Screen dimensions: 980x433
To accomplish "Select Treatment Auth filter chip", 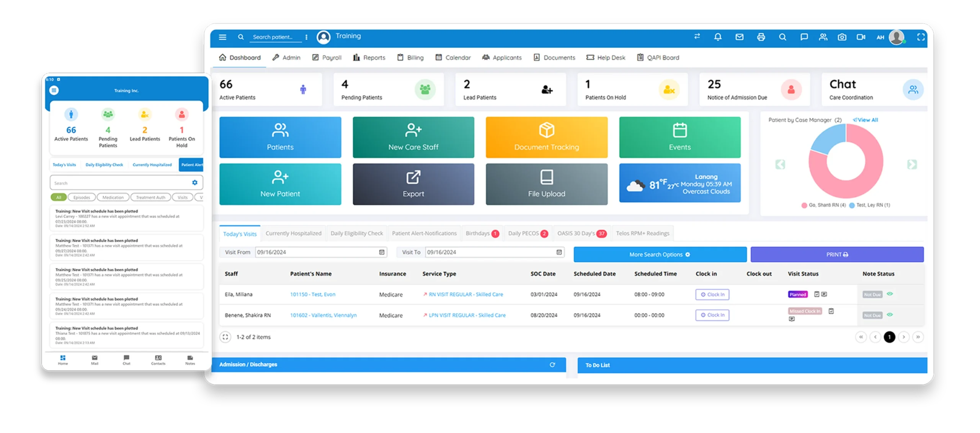I will pos(150,197).
